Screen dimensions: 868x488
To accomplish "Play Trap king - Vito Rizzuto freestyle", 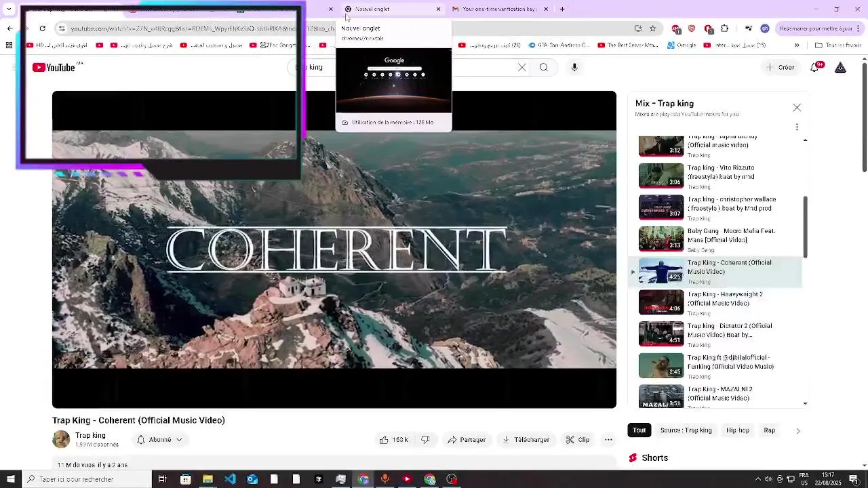I will tap(715, 176).
